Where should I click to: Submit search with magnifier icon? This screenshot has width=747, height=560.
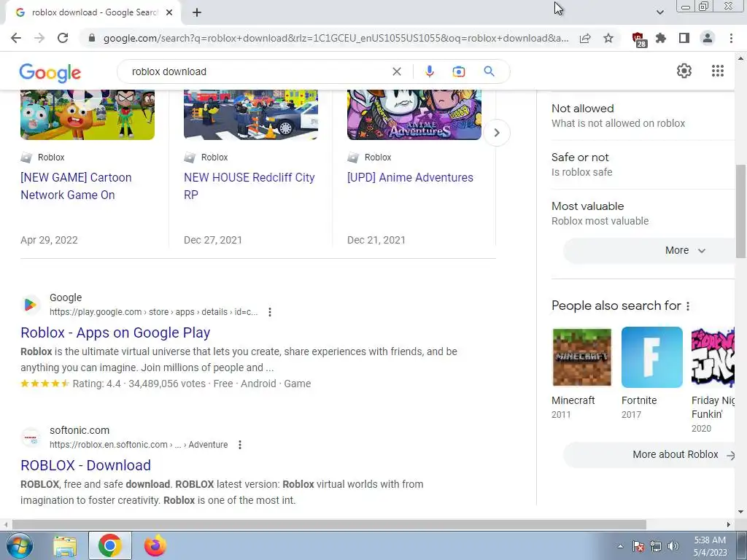tap(489, 71)
